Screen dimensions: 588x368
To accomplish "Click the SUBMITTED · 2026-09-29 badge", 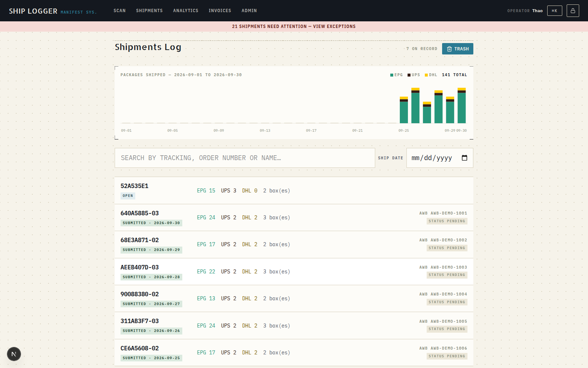I will [x=151, y=250].
